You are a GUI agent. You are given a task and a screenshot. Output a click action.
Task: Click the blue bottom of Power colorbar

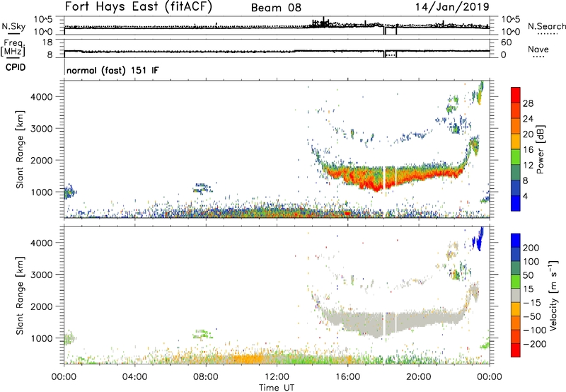(516, 203)
